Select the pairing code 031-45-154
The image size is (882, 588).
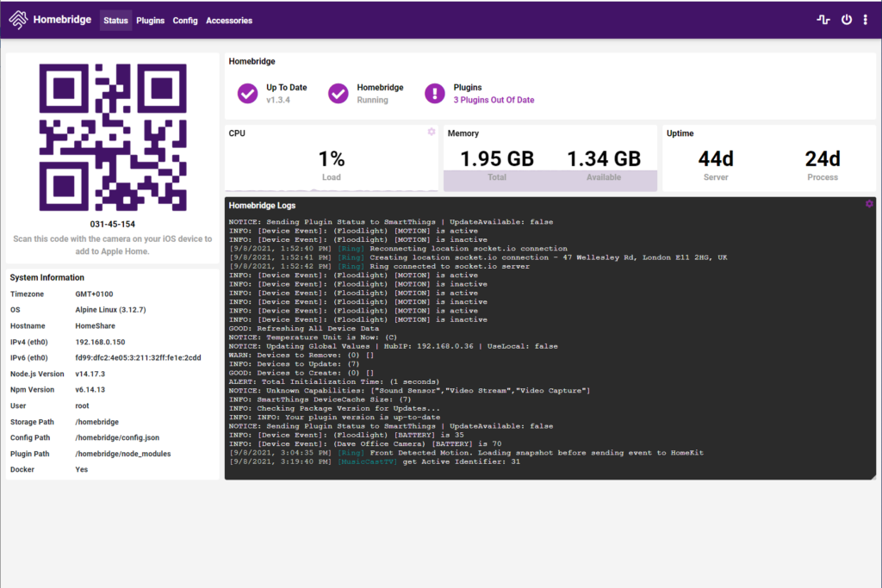point(113,225)
